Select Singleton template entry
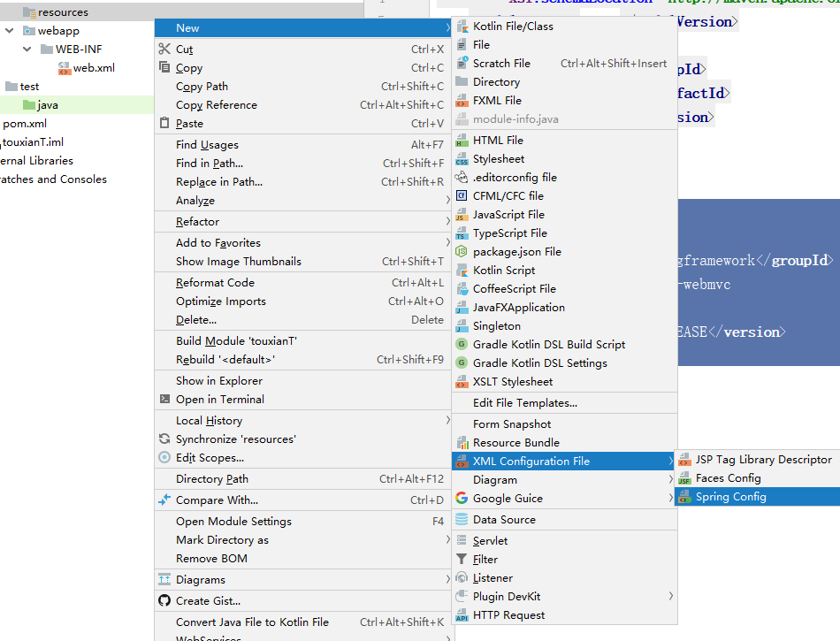The width and height of the screenshot is (840, 641). pyautogui.click(x=565, y=325)
